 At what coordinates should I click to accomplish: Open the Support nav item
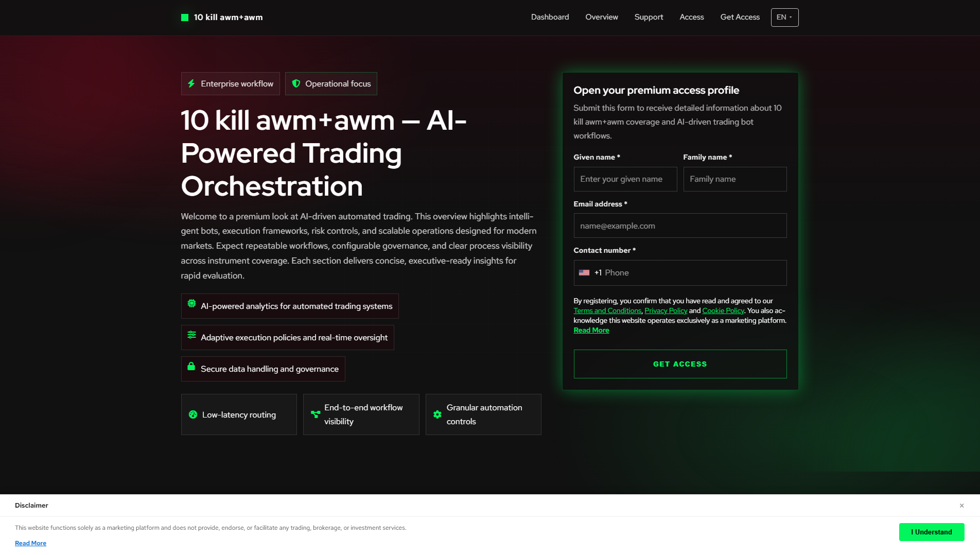[649, 17]
